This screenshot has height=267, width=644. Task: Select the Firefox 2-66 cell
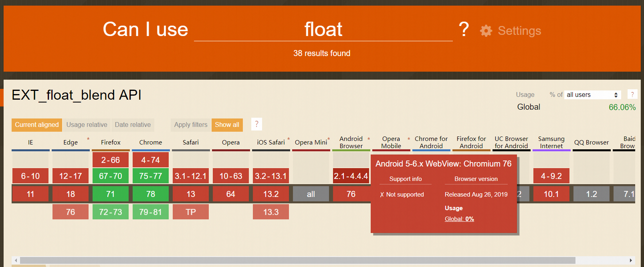pyautogui.click(x=111, y=160)
